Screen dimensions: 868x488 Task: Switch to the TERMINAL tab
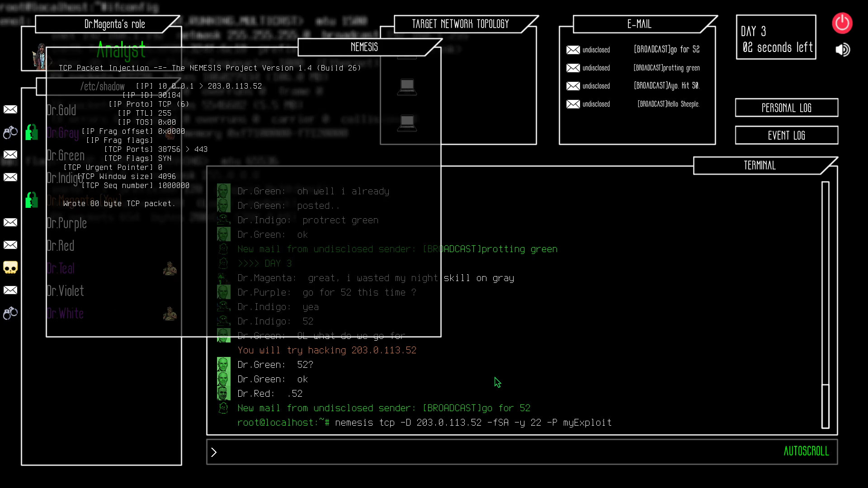[x=759, y=165]
